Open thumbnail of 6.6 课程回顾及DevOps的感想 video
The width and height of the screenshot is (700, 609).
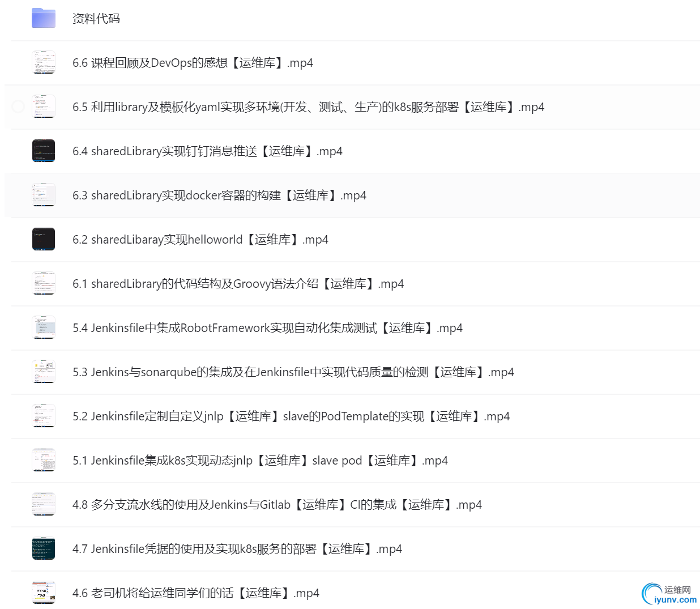tap(44, 62)
